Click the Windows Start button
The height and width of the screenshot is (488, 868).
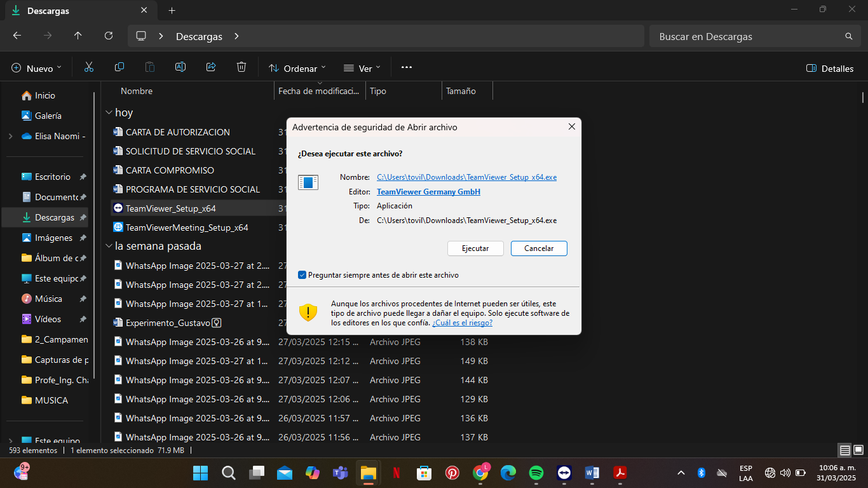[x=200, y=473]
